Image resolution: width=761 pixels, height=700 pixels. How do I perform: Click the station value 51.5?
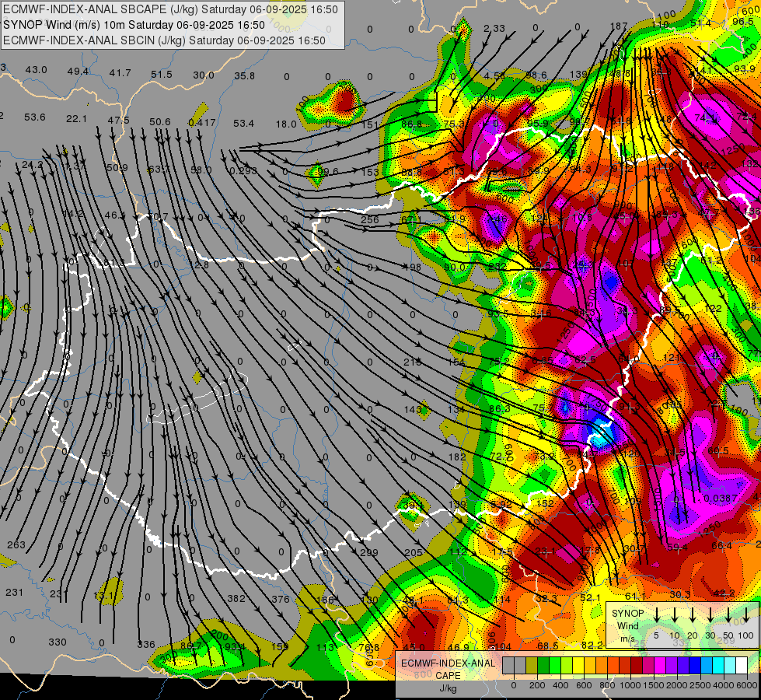(162, 75)
